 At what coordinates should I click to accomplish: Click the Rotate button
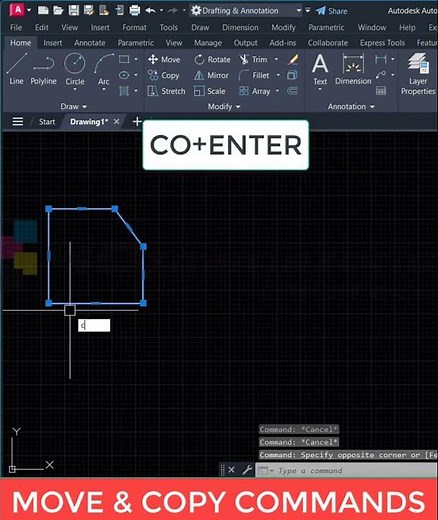[x=212, y=59]
